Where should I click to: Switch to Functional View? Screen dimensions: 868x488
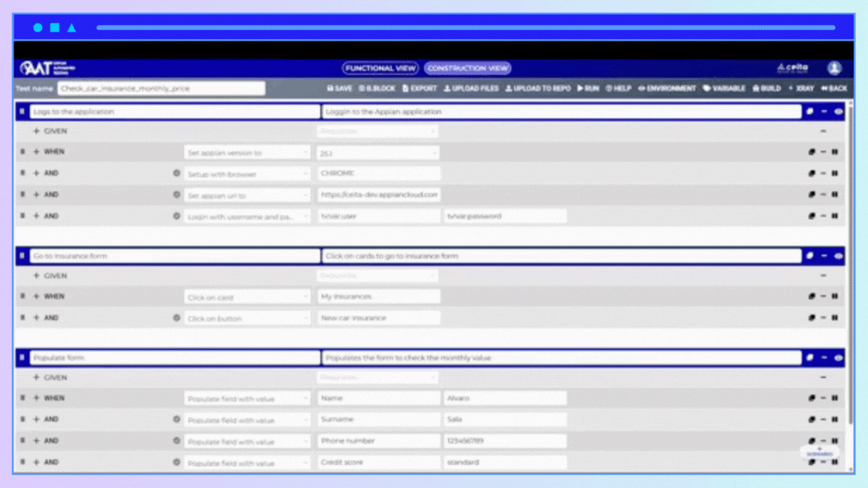(x=378, y=67)
